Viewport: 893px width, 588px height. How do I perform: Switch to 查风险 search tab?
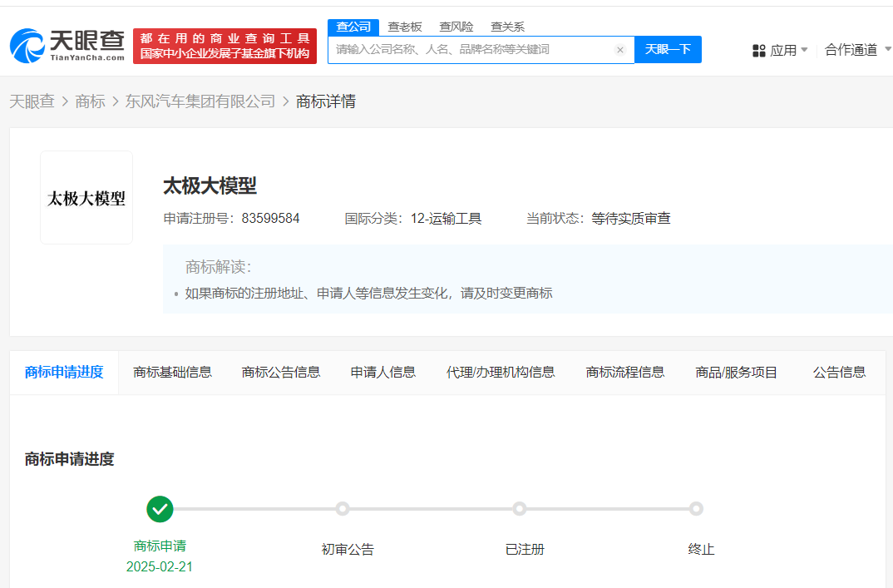pos(456,27)
